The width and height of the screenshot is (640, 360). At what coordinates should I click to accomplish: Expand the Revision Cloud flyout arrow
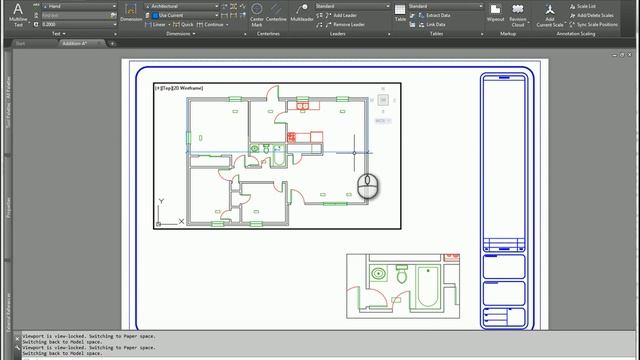pyautogui.click(x=529, y=23)
